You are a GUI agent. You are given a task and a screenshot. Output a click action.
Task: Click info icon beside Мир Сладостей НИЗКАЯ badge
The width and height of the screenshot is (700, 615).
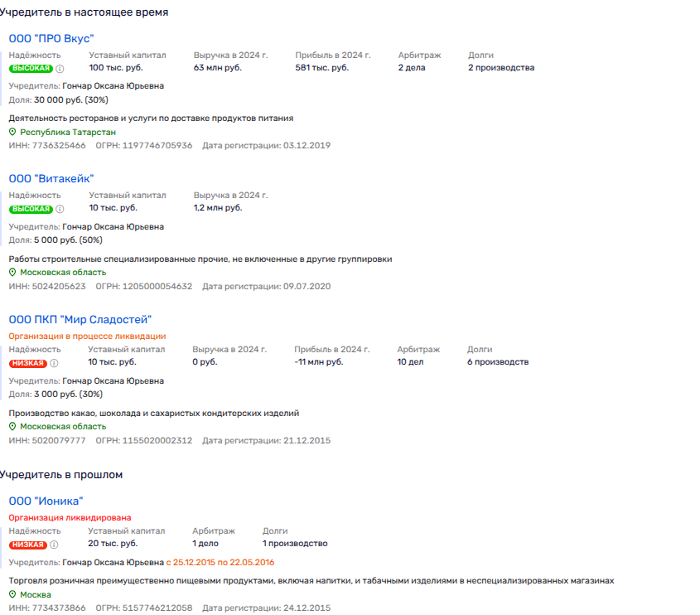[x=54, y=362]
